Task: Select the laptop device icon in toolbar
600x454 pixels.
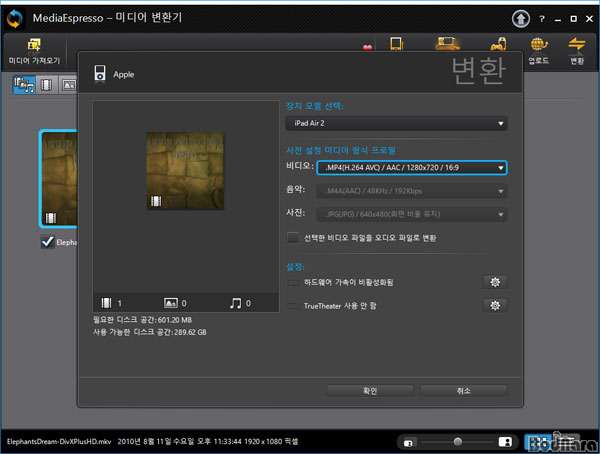Action: tap(447, 44)
